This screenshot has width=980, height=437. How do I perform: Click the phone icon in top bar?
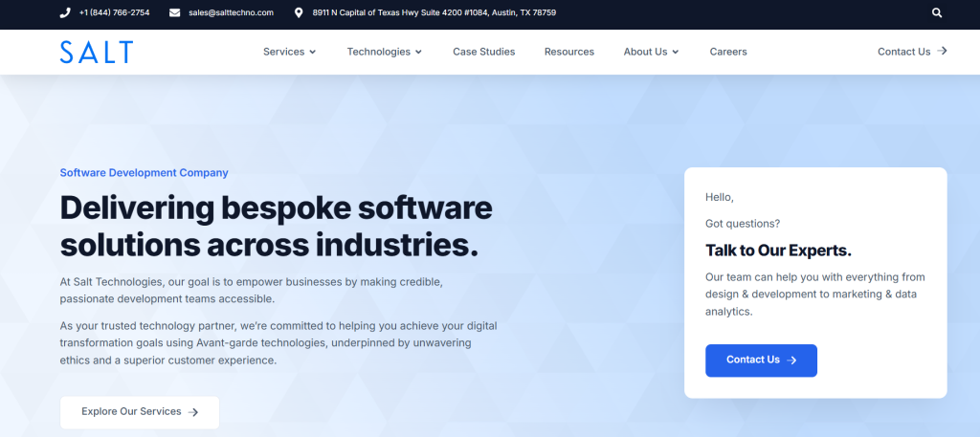tap(65, 12)
